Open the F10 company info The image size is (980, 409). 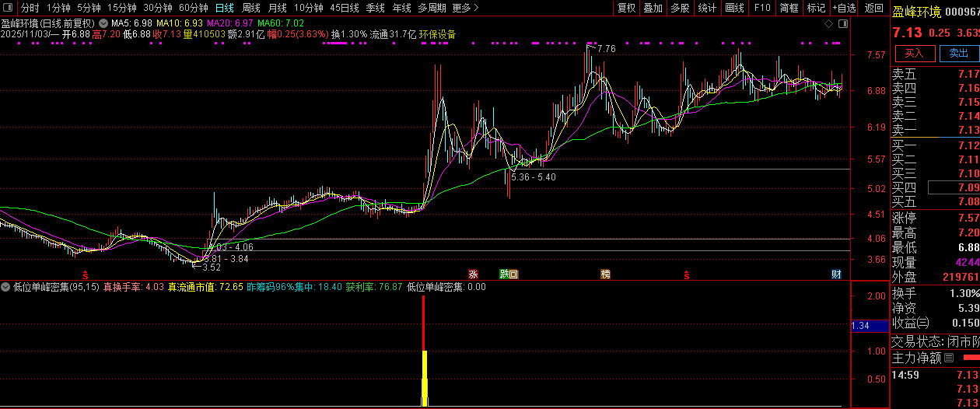coord(762,8)
